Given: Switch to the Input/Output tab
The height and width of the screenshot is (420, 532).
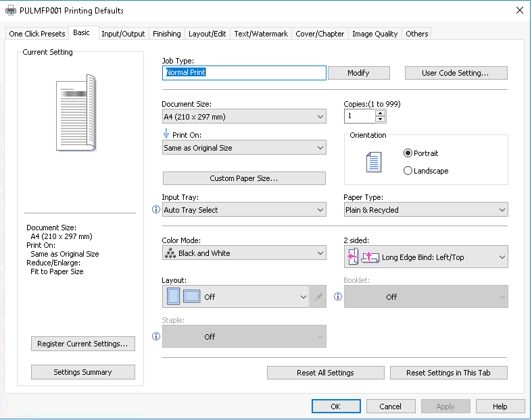Looking at the screenshot, I should 123,34.
